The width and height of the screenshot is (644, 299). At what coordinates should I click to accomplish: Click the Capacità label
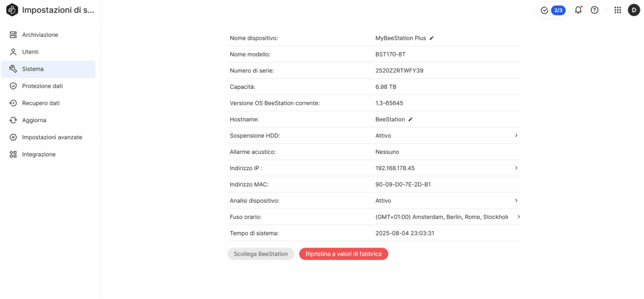[243, 87]
